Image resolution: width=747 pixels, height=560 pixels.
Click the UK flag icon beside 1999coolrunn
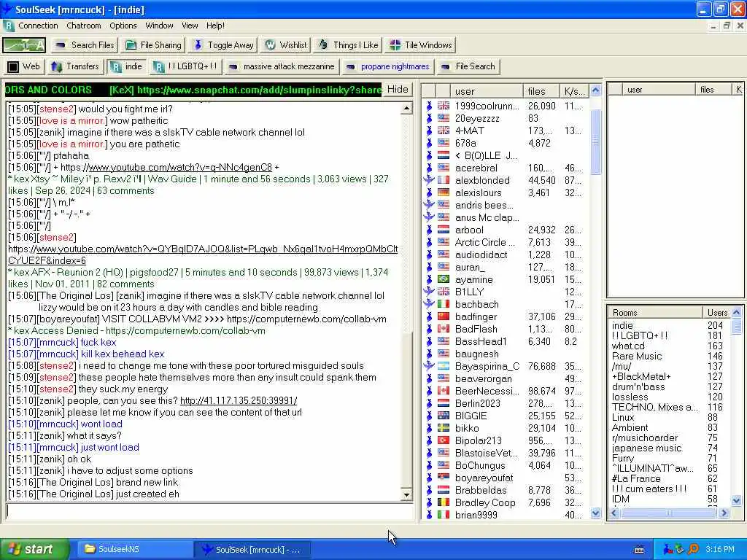tap(444, 106)
